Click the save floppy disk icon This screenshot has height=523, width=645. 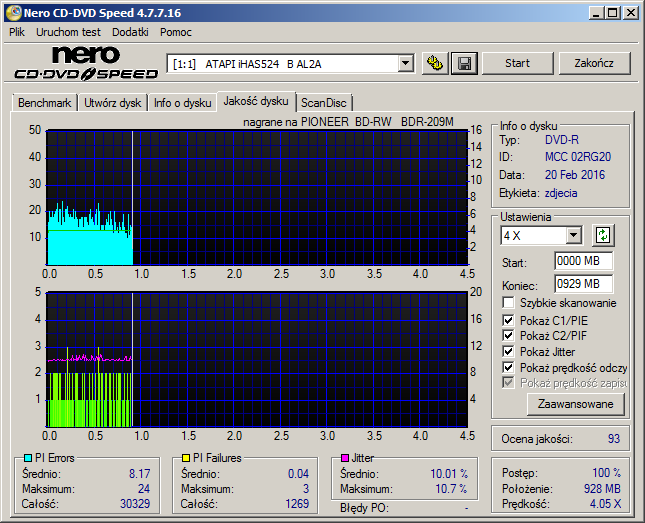coord(464,63)
